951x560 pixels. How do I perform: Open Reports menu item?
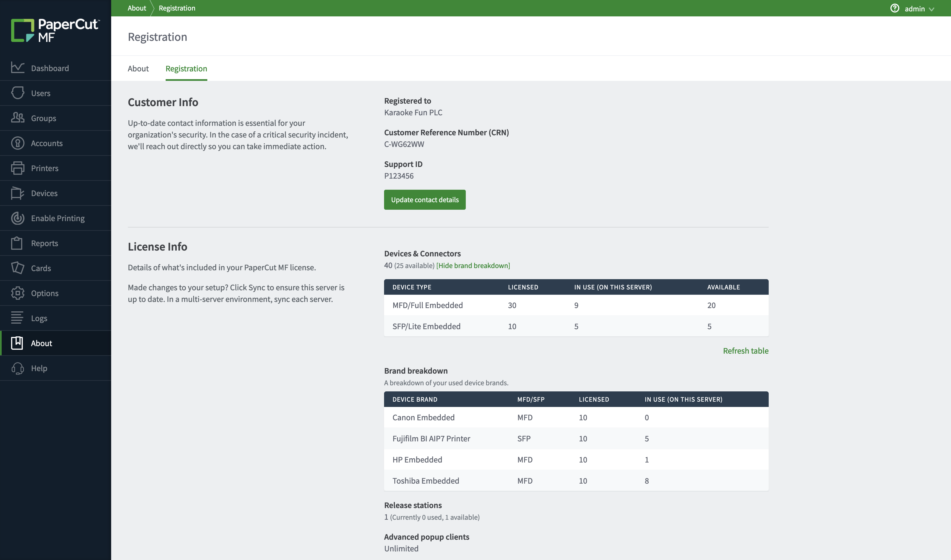[x=56, y=243]
